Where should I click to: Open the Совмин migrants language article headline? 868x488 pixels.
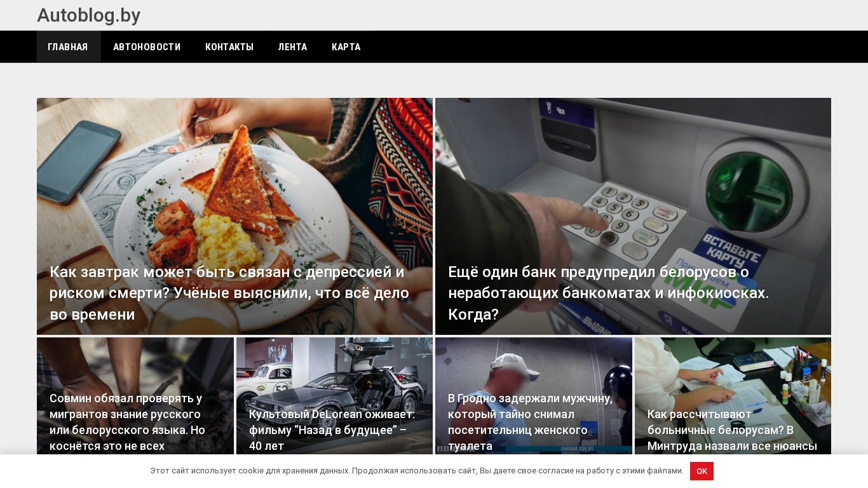[x=127, y=422]
